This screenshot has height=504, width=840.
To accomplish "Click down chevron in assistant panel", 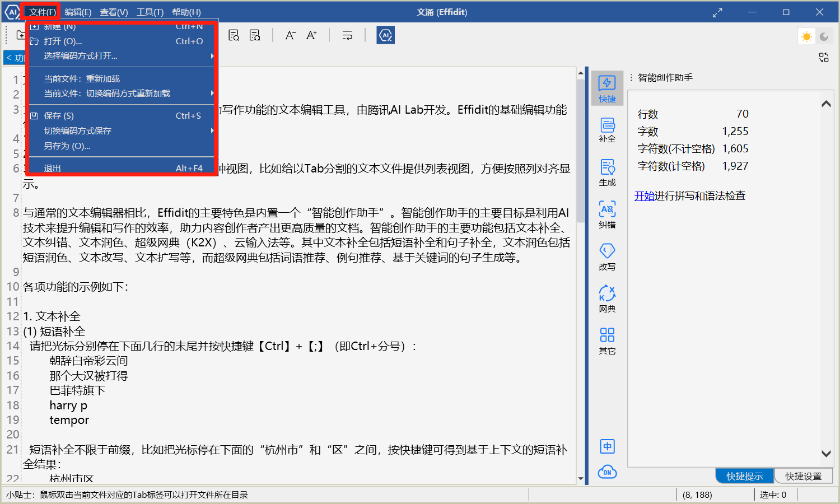I will tap(826, 453).
